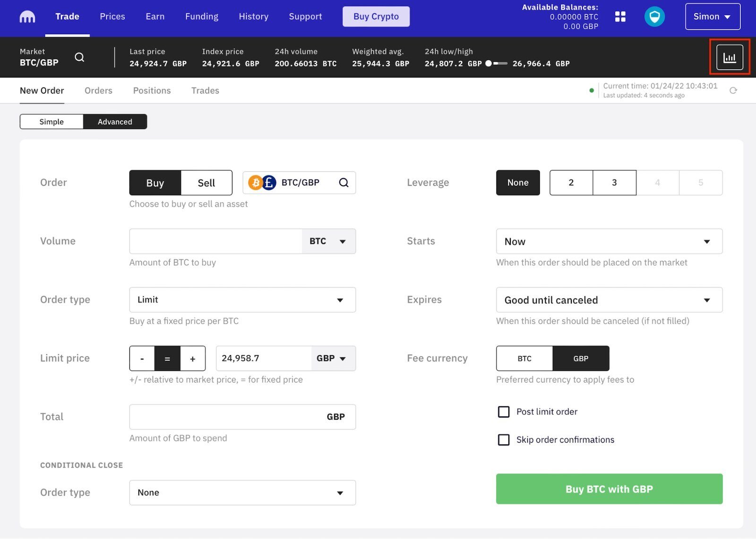This screenshot has height=539, width=756.
Task: Open the limit price GBP currency dropdown
Action: point(333,359)
